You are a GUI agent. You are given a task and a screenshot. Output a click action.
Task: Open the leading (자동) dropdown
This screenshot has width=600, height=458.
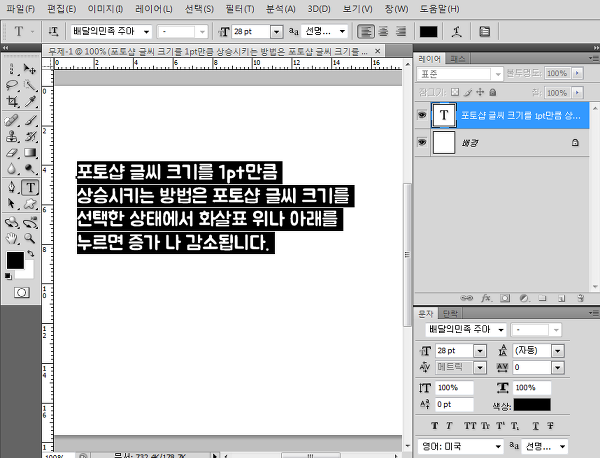pos(558,350)
